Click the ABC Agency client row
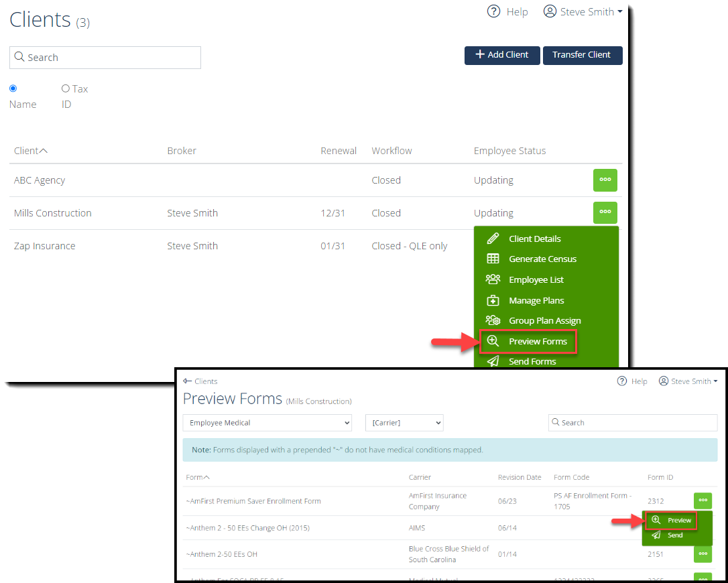The image size is (728, 583). (x=316, y=180)
